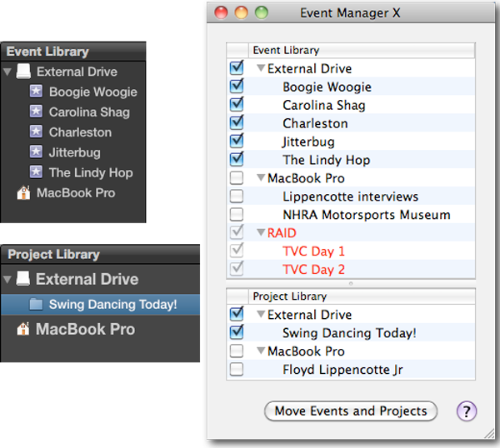Click MacBook Pro home icon in Project Library panel
500x448 pixels.
[x=23, y=329]
